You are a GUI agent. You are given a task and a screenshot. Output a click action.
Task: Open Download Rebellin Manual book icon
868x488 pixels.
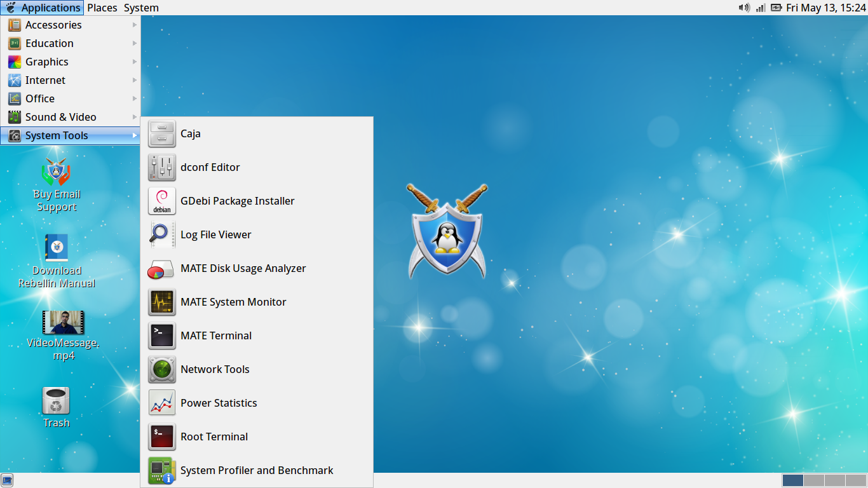point(56,248)
